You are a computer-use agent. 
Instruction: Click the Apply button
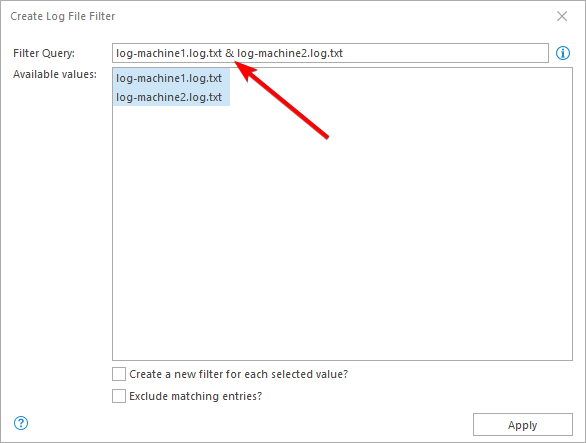pos(522,425)
